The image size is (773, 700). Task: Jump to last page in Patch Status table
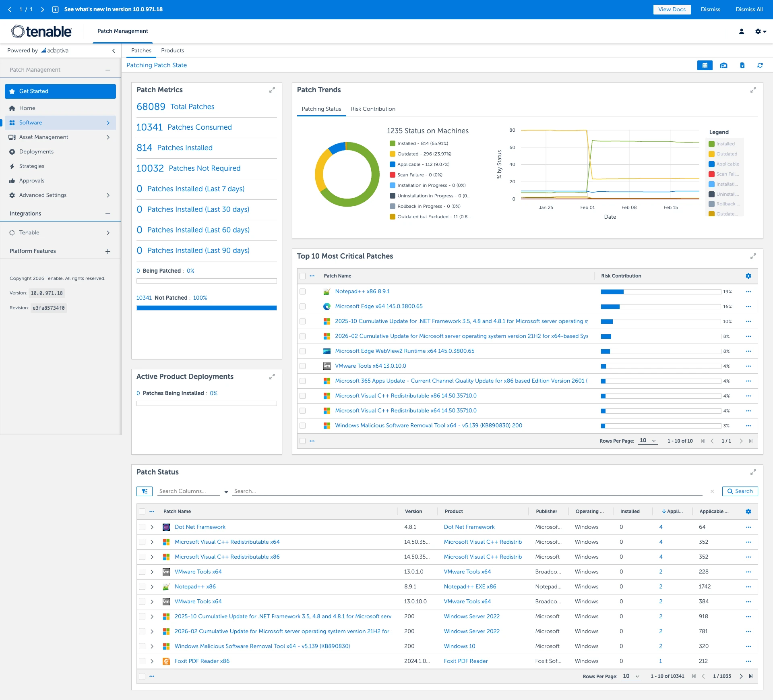tap(750, 676)
